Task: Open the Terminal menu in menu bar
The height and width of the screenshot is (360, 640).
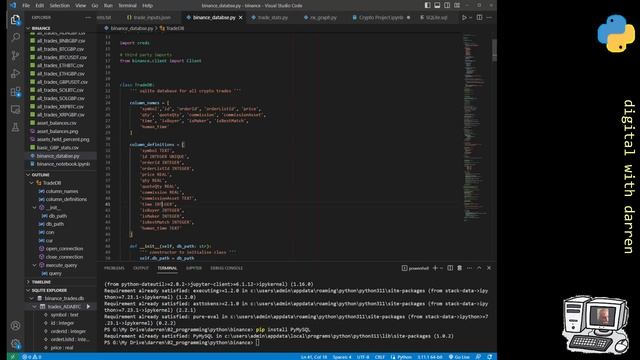Action: (127, 6)
